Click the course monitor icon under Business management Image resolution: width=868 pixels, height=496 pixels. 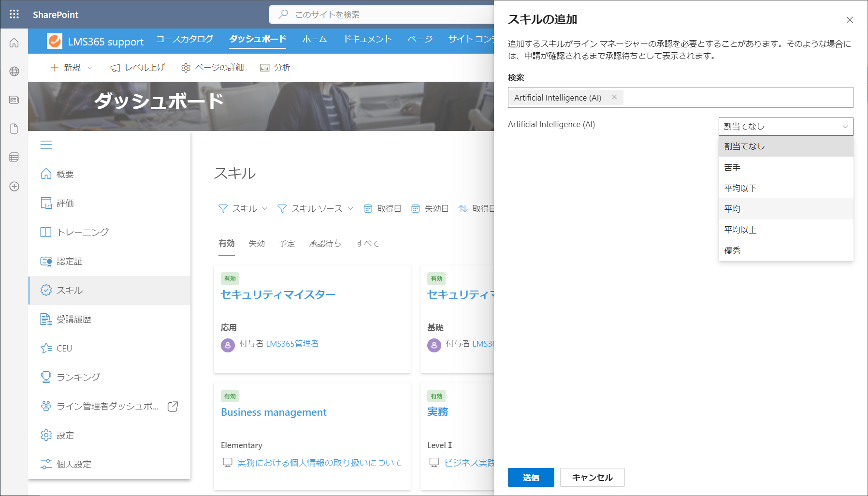pyautogui.click(x=228, y=463)
